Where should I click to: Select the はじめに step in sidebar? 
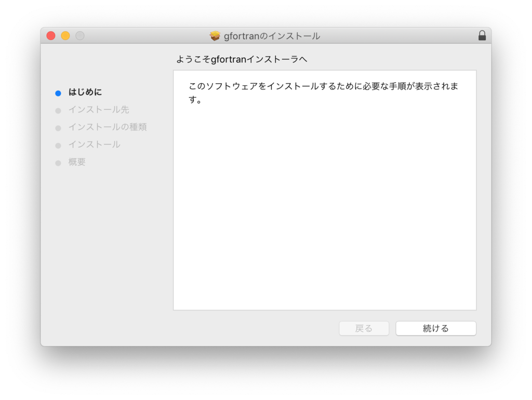pos(84,92)
